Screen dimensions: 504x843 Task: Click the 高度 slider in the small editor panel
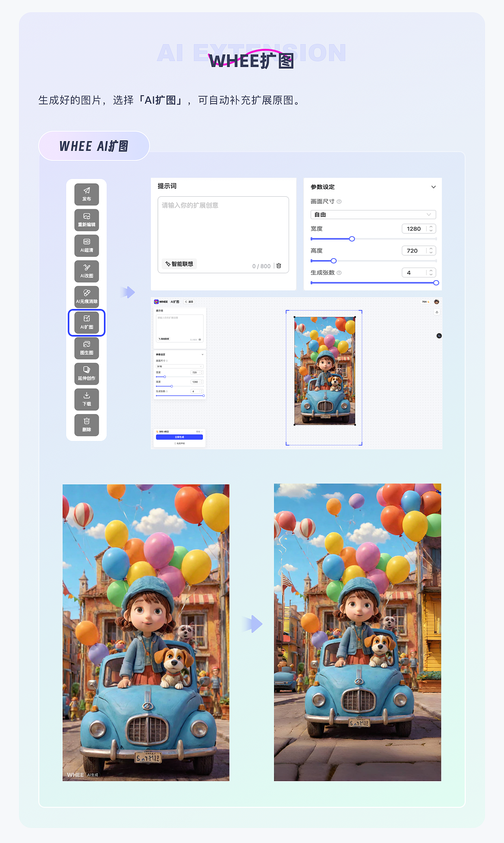180,386
